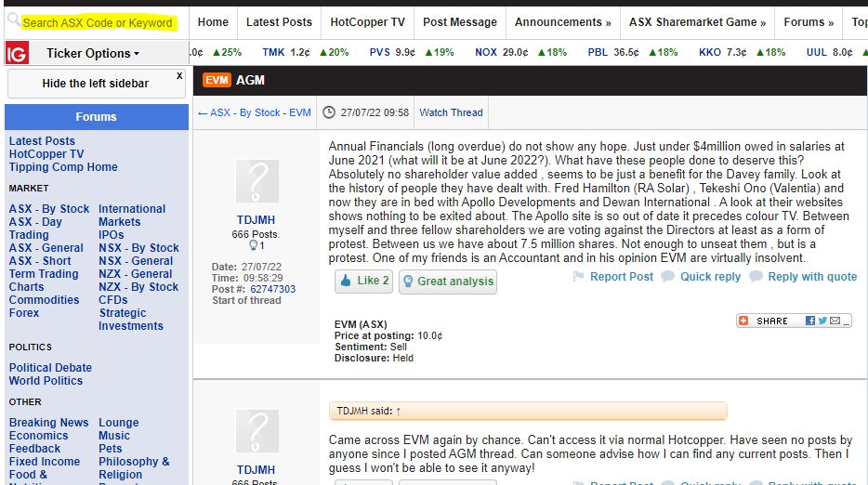Viewport: 868px width, 485px height.
Task: Open Latest Posts in sidebar
Action: 42,141
